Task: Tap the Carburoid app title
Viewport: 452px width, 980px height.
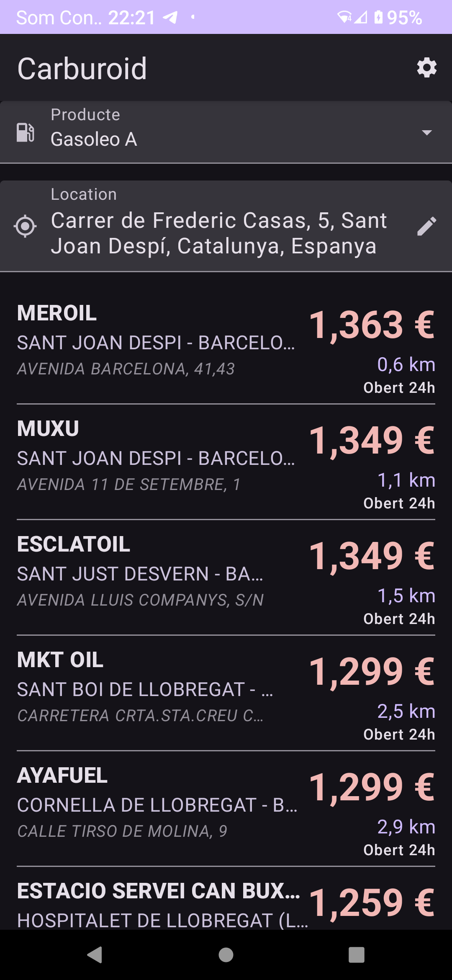Action: coord(82,68)
